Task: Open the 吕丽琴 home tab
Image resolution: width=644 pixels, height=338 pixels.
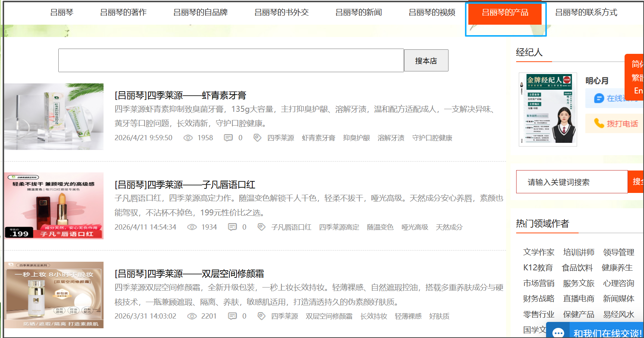Action: tap(62, 13)
